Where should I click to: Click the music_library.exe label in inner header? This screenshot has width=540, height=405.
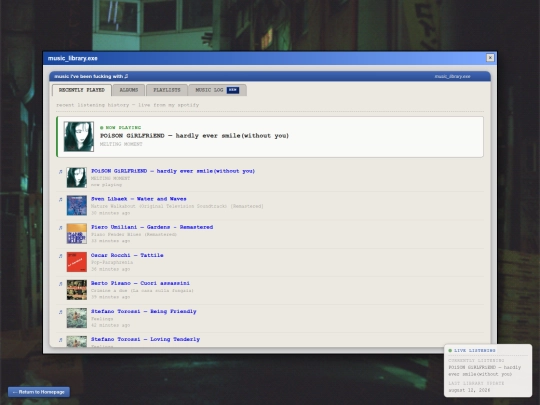453,76
